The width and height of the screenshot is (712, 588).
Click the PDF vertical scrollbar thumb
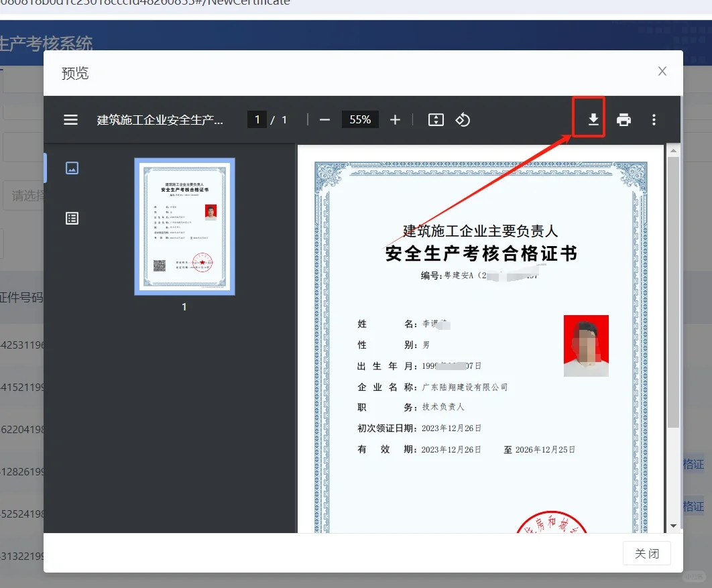pyautogui.click(x=673, y=292)
